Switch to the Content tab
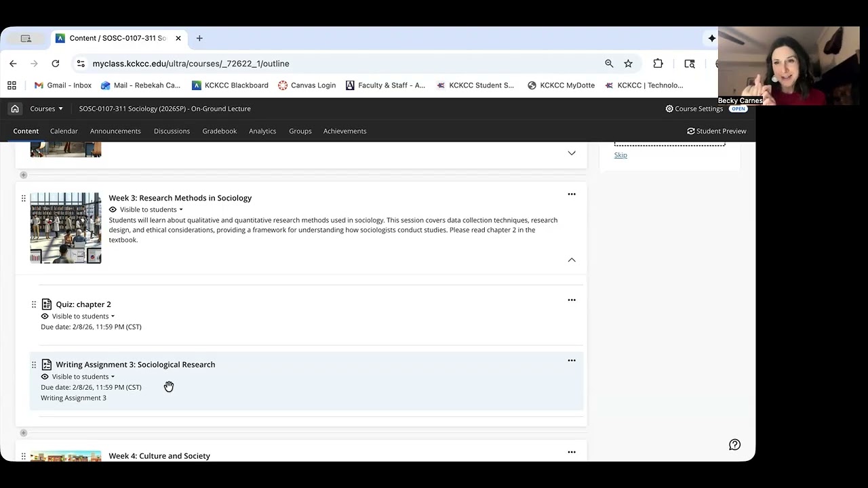 [26, 131]
